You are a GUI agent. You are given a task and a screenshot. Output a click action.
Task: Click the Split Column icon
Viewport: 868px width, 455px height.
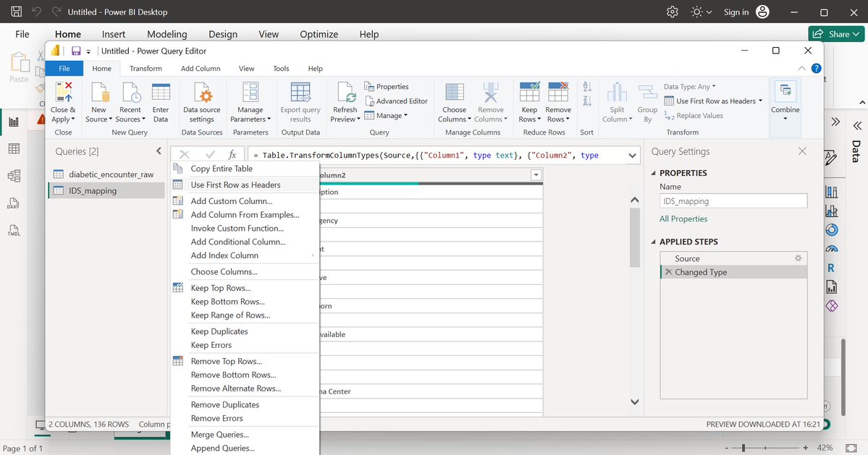click(617, 93)
